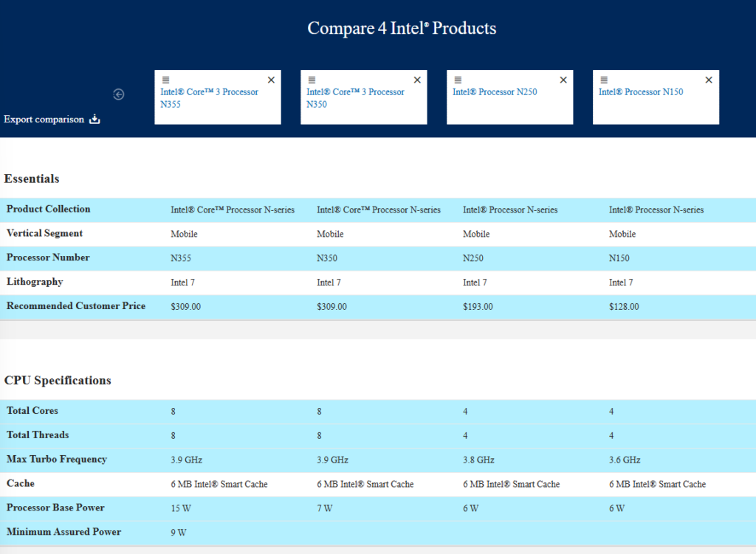
Task: Open the Intel Core 3 Processor N350 link
Action: 355,98
